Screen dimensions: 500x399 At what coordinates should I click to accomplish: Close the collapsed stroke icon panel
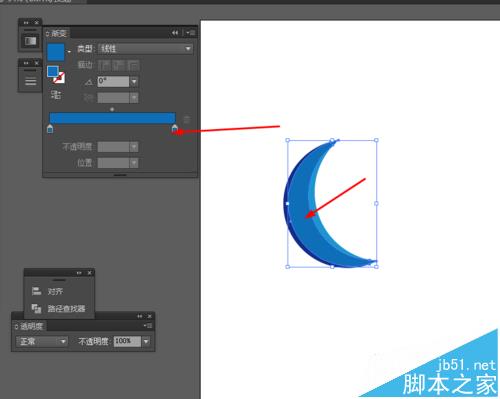[x=37, y=63]
